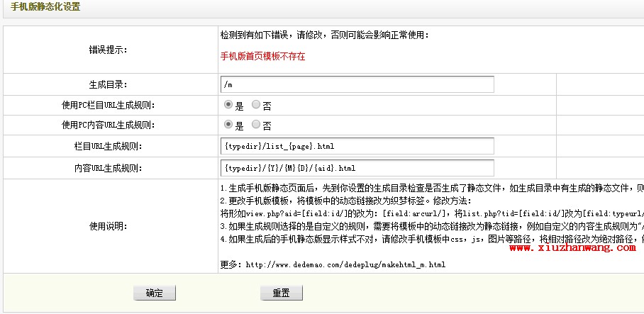Select 是 for 使用PC内容URL生成规则
Viewport: 644px width, 314px height.
228,125
